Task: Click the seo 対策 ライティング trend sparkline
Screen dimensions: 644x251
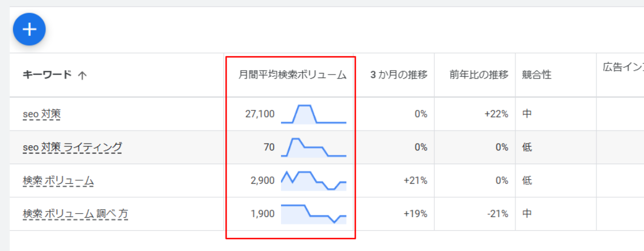Action: point(313,148)
